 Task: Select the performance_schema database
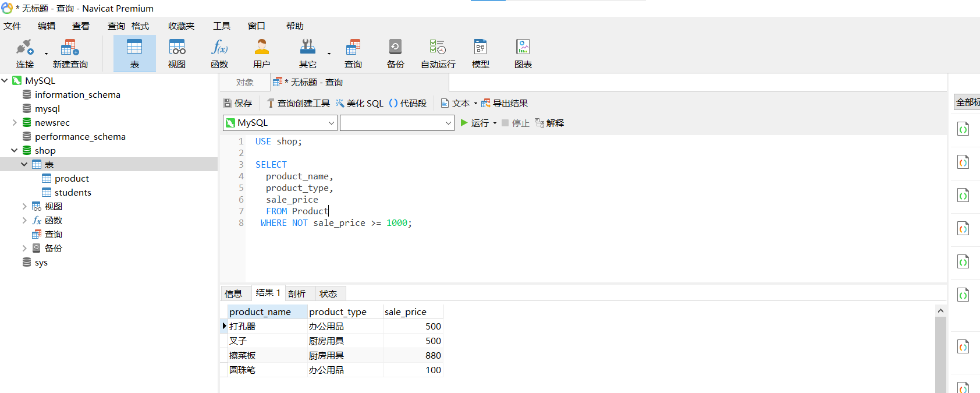[80, 136]
